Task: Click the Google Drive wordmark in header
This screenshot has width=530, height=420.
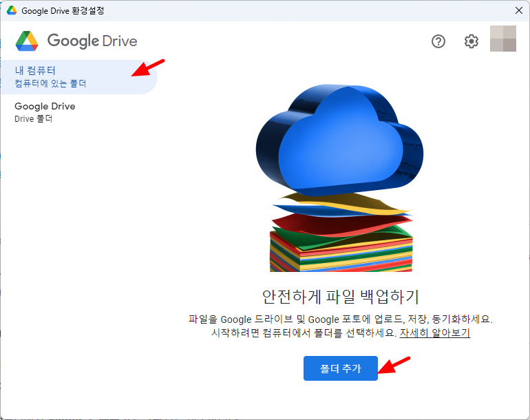Action: (x=92, y=41)
